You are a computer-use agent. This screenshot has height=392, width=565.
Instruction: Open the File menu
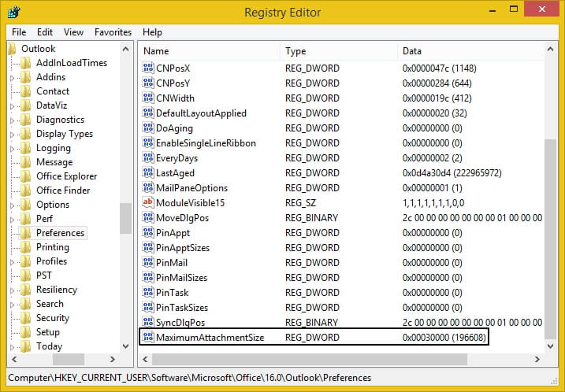[19, 32]
